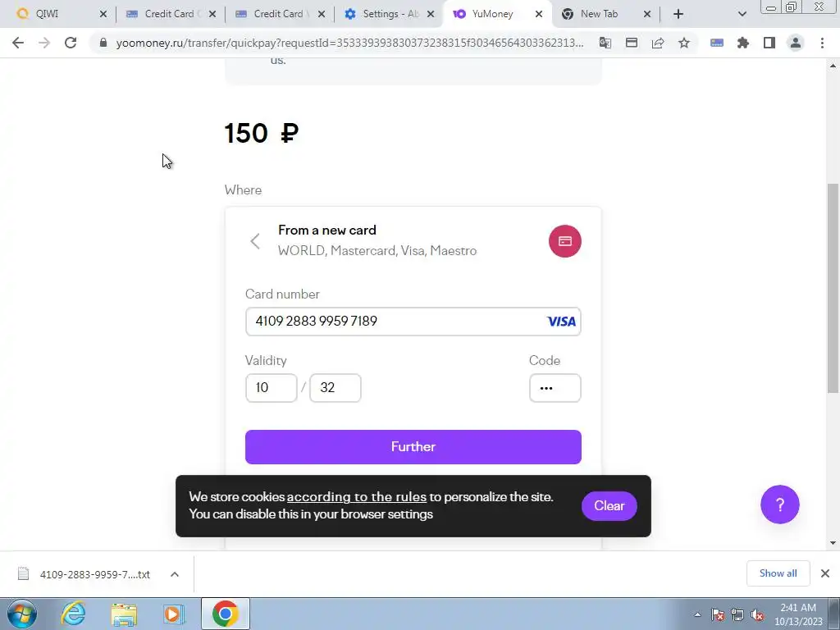
Task: Switch to the Settings tab
Action: point(389,14)
